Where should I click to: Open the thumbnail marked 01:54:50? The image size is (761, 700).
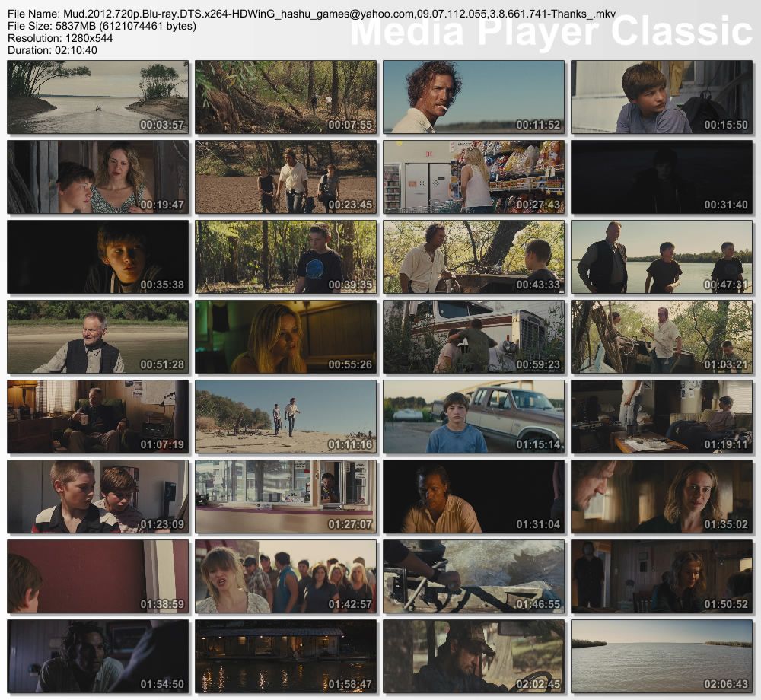(98, 657)
